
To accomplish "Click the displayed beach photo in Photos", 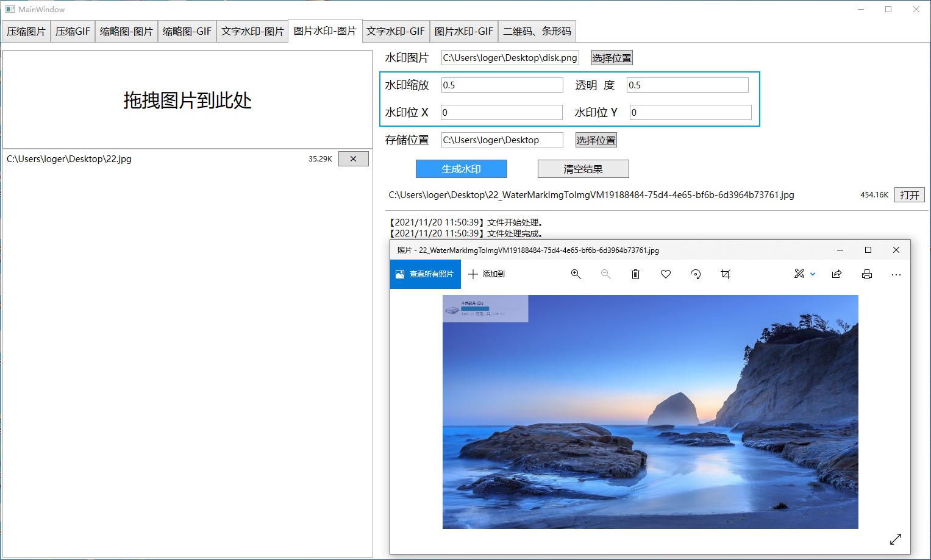I will tap(650, 412).
